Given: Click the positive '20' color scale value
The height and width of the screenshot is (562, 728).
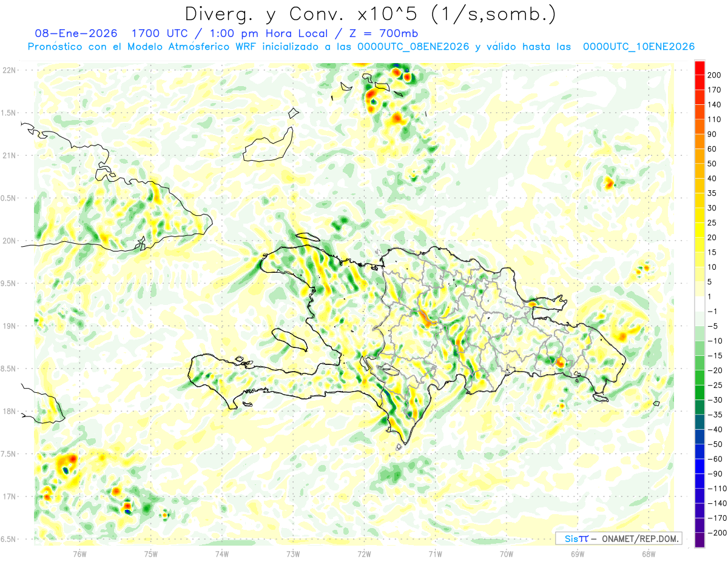Looking at the screenshot, I should (x=712, y=238).
